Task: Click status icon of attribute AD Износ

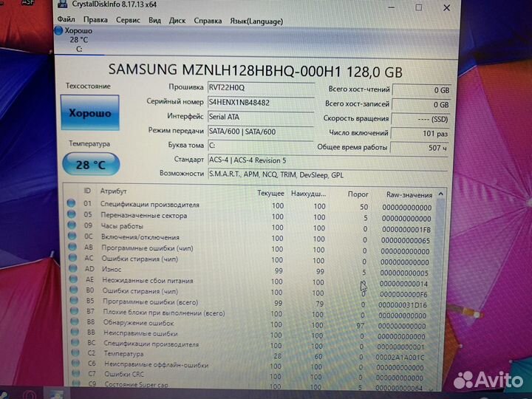Action: click(x=73, y=268)
